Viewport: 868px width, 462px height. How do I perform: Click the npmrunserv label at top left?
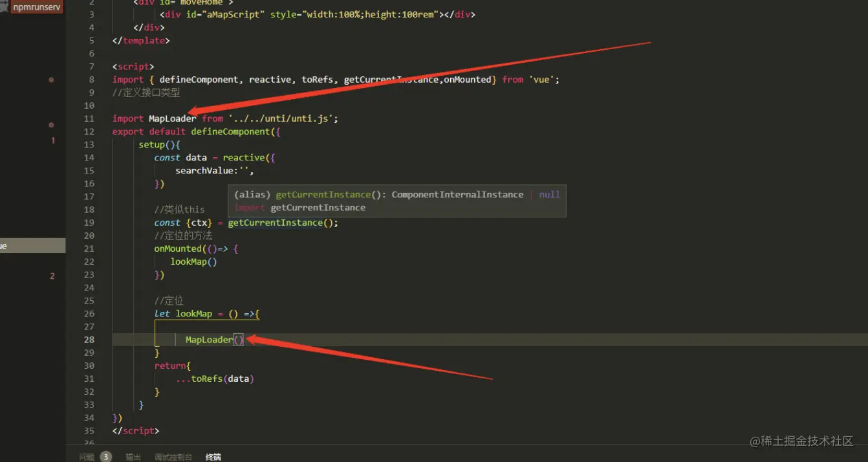(x=36, y=7)
